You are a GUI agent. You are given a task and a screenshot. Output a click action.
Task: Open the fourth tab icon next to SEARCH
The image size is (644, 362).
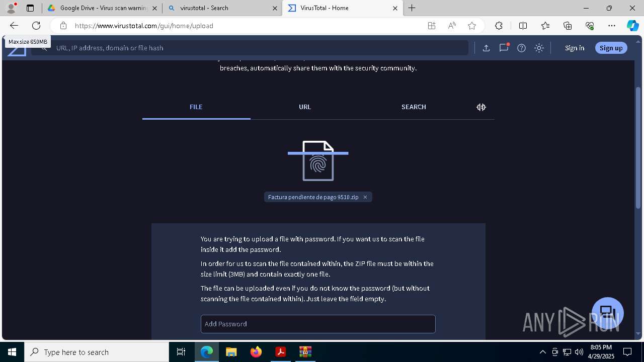point(481,107)
